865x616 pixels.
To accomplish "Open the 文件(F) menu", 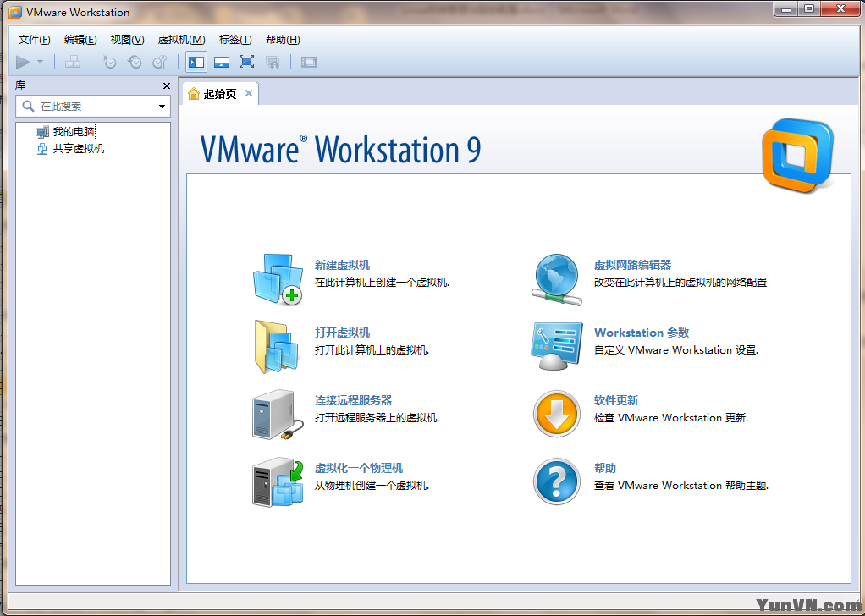I will [x=34, y=40].
